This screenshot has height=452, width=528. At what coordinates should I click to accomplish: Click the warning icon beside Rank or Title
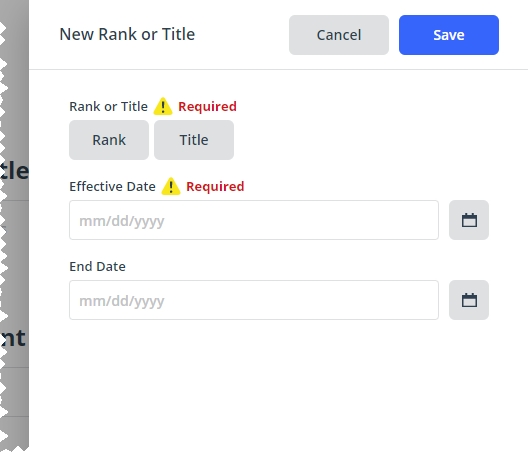[x=163, y=106]
